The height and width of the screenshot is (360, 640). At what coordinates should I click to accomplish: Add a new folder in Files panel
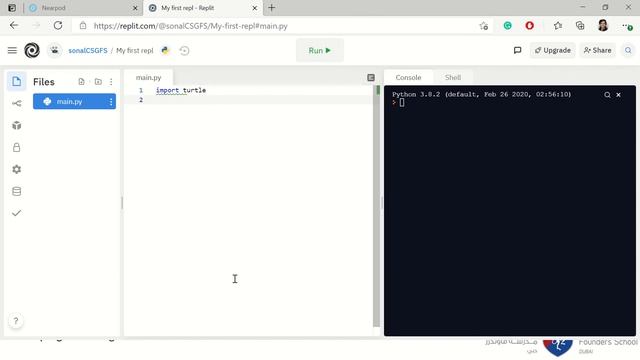[x=98, y=82]
